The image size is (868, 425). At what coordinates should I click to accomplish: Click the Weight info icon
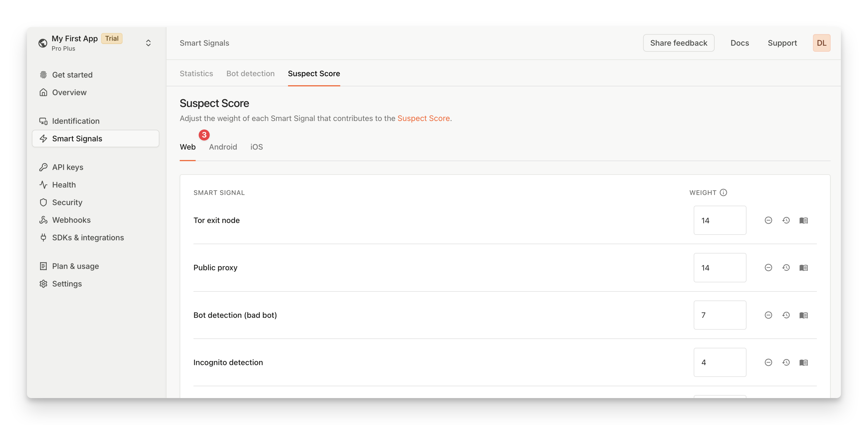click(723, 192)
